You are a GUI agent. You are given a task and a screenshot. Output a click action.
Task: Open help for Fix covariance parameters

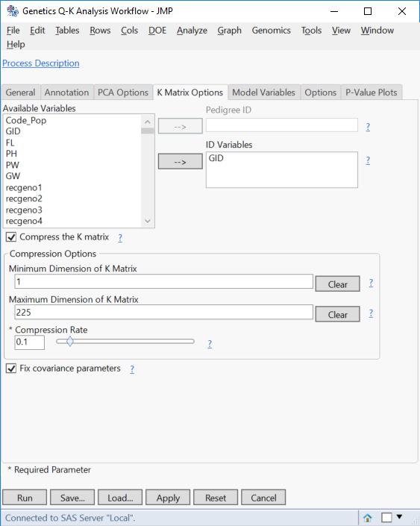click(132, 369)
